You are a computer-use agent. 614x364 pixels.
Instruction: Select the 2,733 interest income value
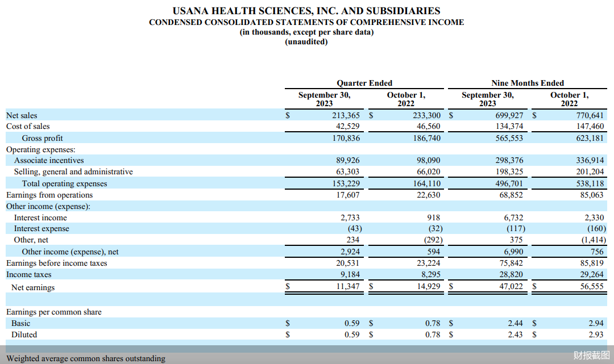[350, 217]
